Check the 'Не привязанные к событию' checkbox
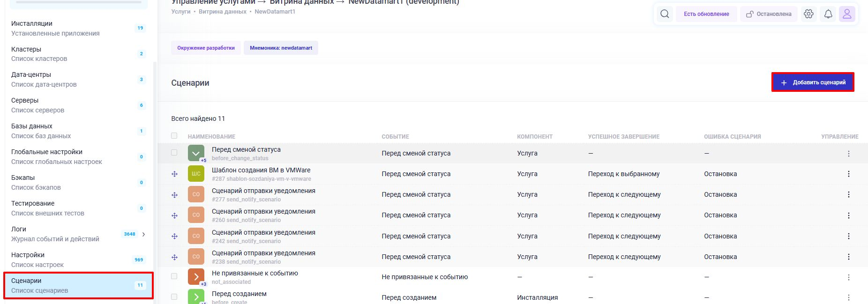Viewport: 868px width, 304px height. tap(174, 276)
